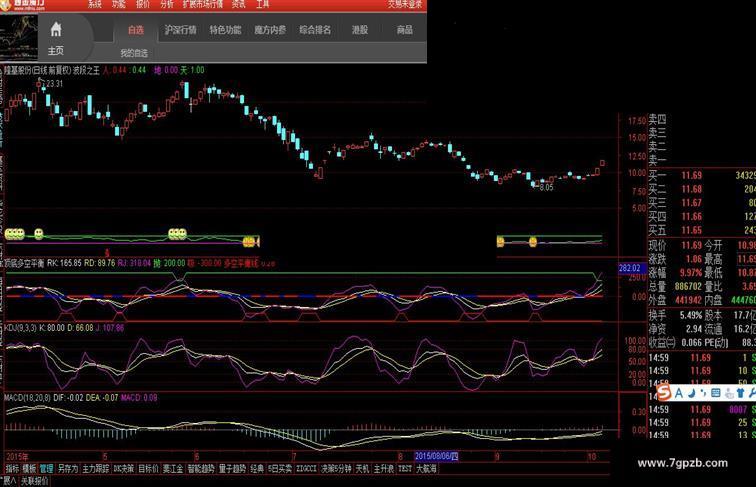This screenshot has width=756, height=487.
Task: Click the 模板 bottom tab
Action: [x=29, y=468]
